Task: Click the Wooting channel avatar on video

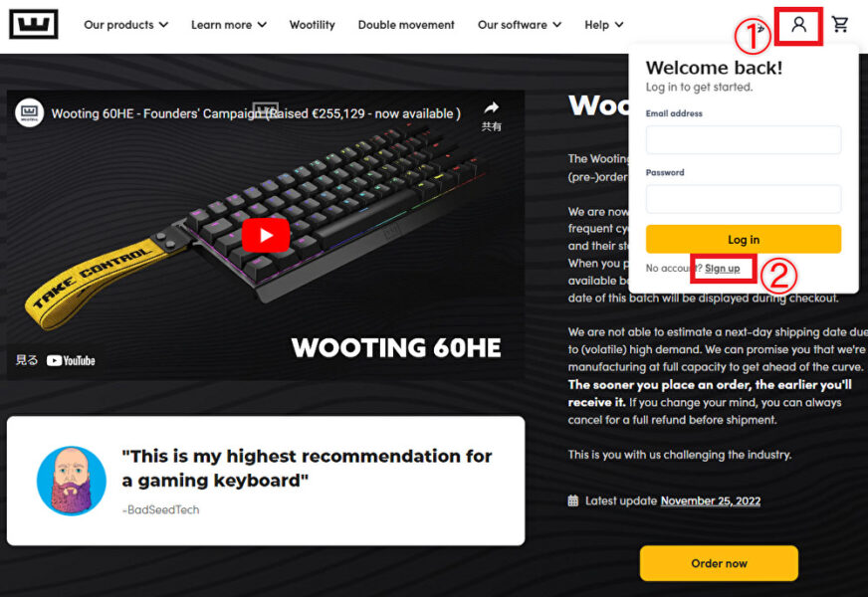Action: [x=29, y=112]
